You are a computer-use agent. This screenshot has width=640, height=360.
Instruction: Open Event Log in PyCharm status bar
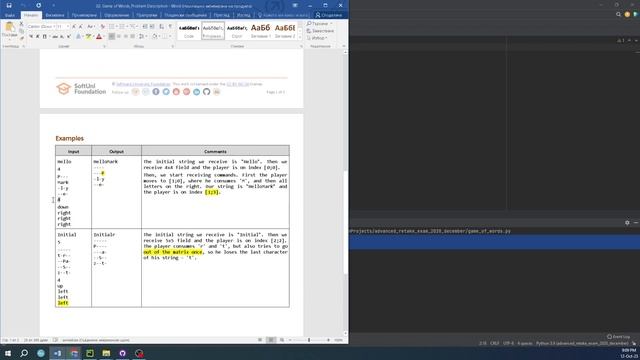pyautogui.click(x=618, y=337)
